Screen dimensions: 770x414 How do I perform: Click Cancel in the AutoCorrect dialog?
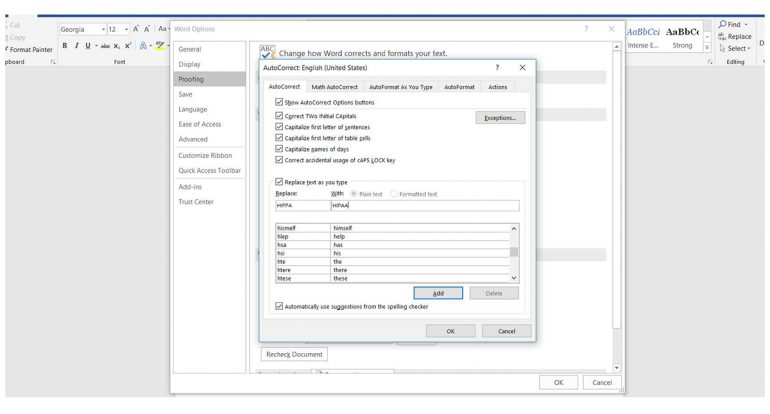coord(506,331)
